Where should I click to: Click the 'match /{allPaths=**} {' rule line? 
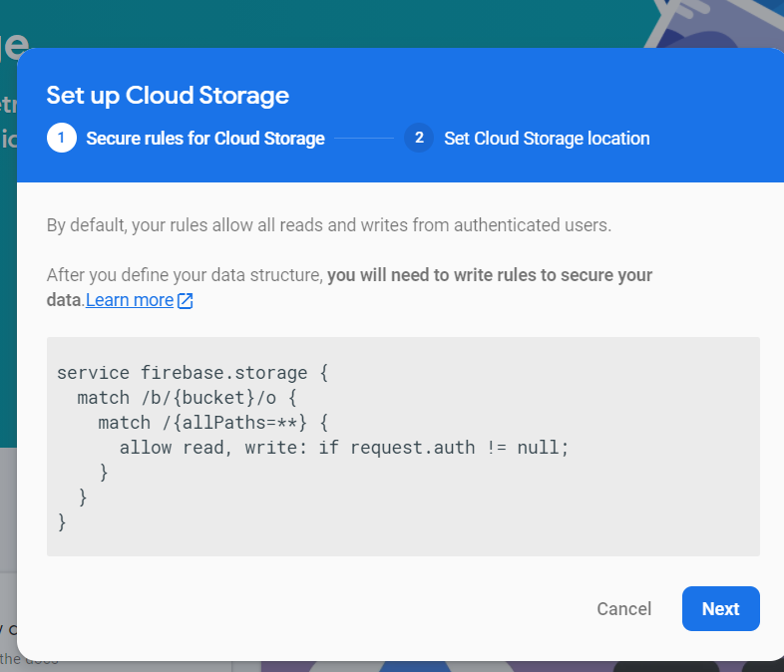tap(213, 423)
